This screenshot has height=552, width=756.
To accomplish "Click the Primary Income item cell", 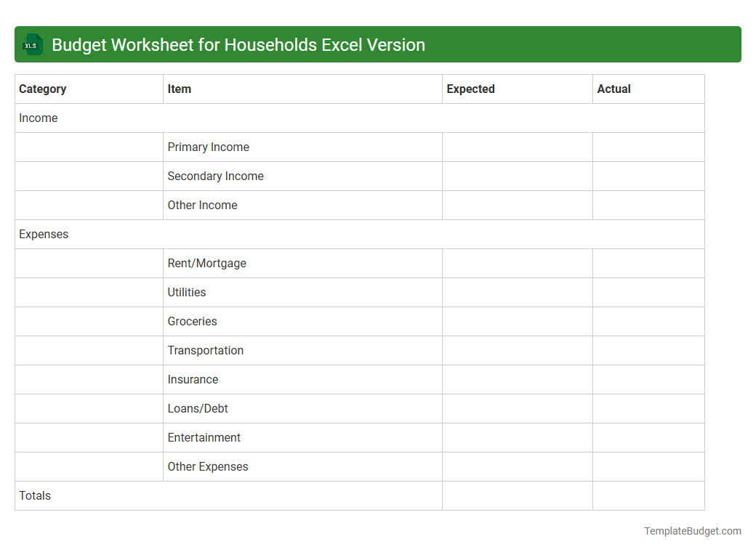I will tap(208, 147).
